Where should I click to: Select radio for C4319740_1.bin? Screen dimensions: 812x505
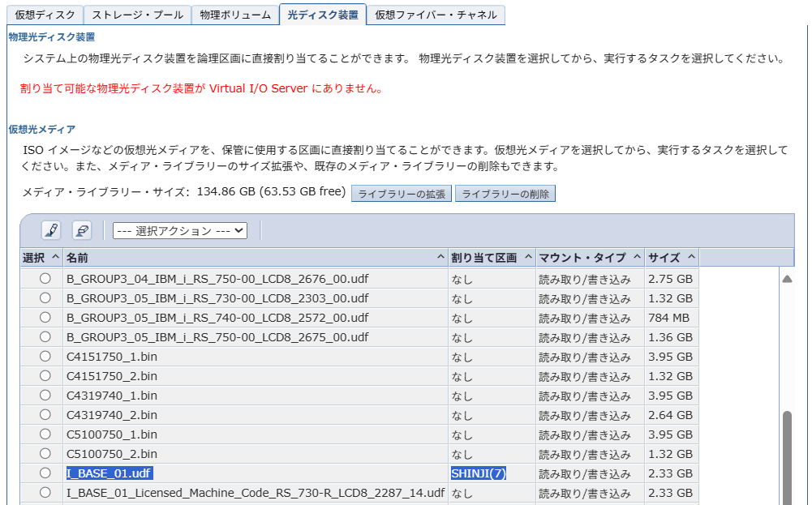[x=45, y=396]
